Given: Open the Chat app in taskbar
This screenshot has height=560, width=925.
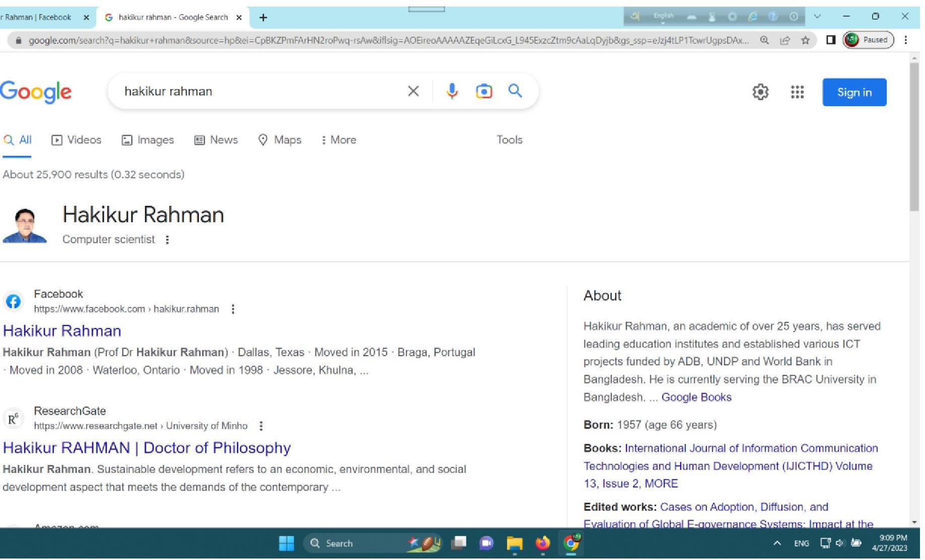Looking at the screenshot, I should pyautogui.click(x=486, y=543).
